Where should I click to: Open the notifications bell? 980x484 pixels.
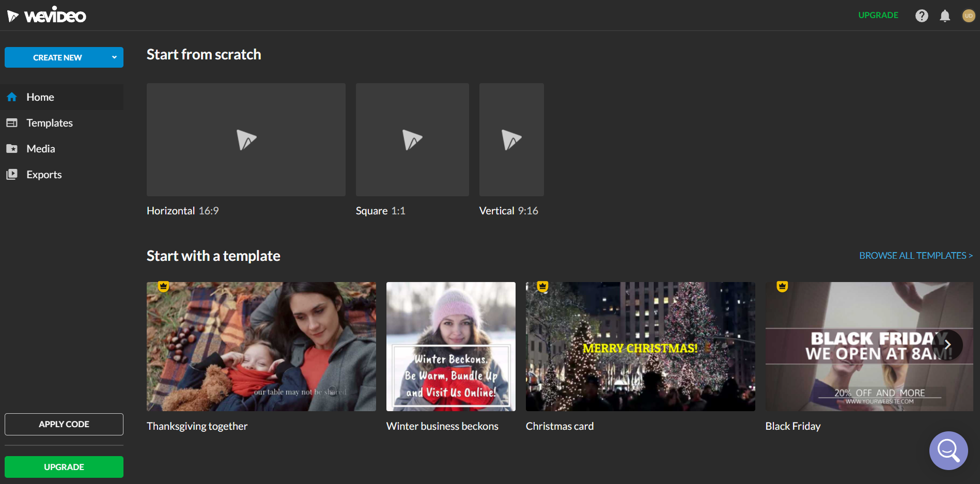[945, 15]
